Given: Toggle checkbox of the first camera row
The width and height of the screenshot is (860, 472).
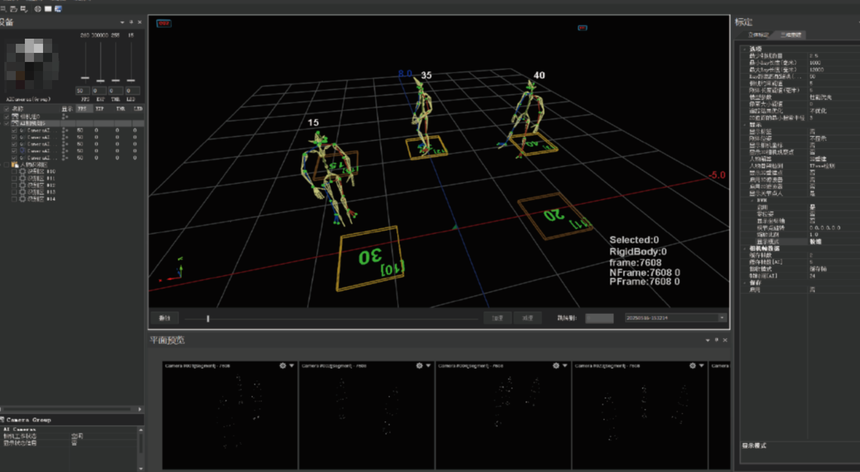Looking at the screenshot, I should [14, 130].
